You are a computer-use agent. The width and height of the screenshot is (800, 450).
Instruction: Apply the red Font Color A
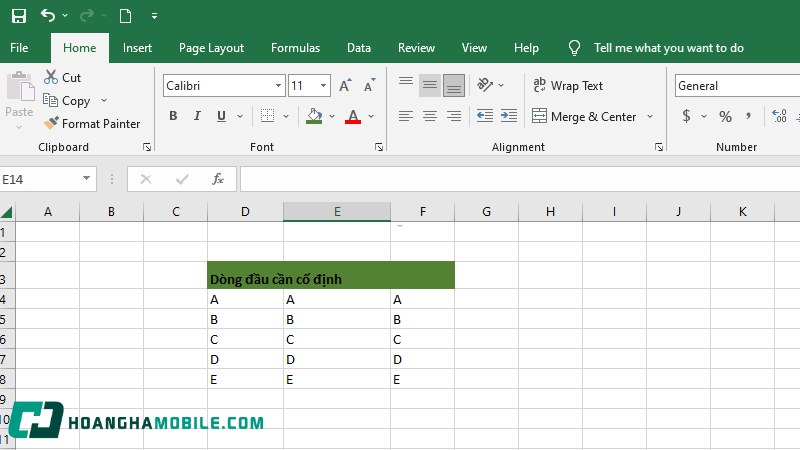point(353,116)
